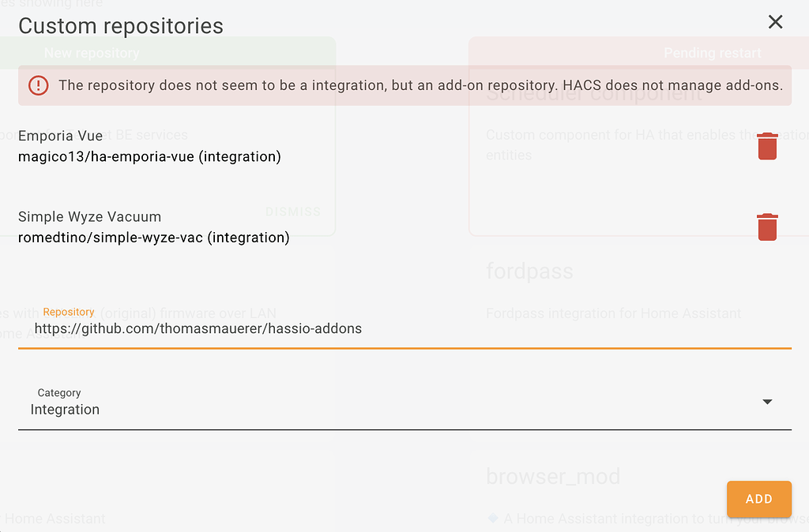Image resolution: width=809 pixels, height=532 pixels.
Task: Click the New repository banner label
Action: click(92, 53)
